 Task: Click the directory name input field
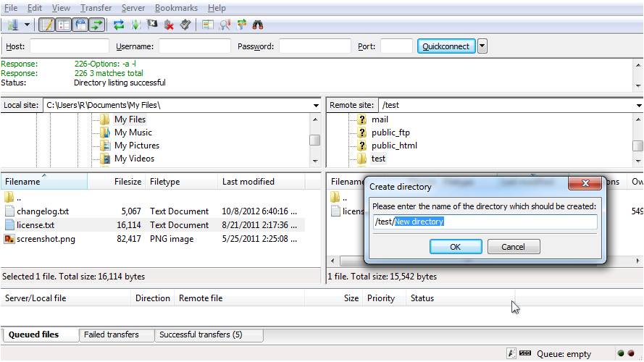485,222
